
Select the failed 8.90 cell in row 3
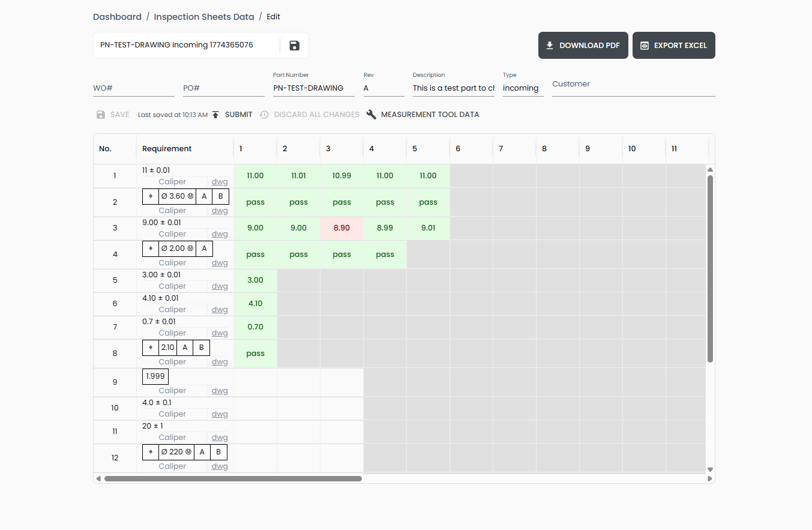pos(341,228)
